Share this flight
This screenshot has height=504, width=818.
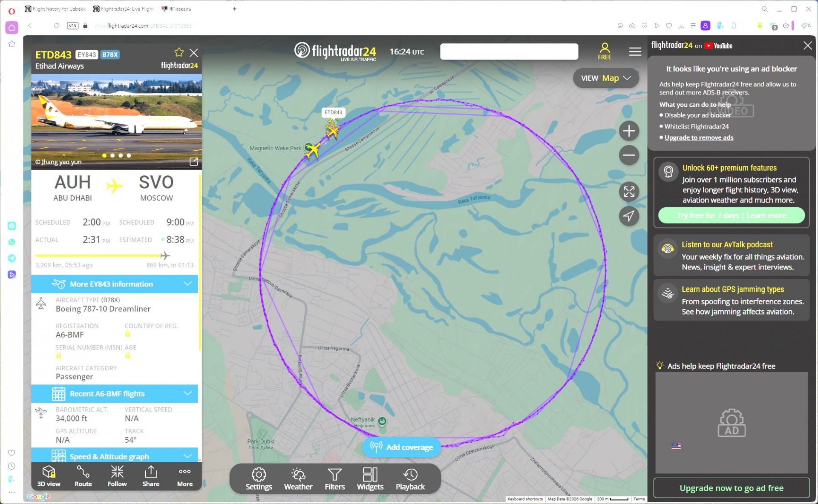[151, 476]
